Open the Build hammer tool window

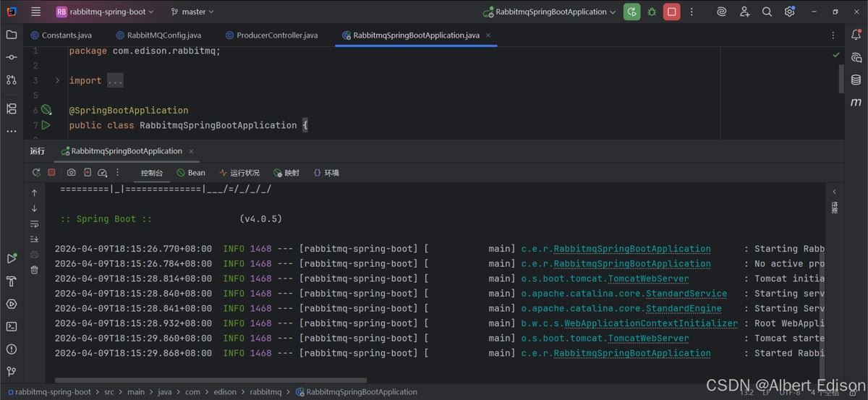coord(12,281)
